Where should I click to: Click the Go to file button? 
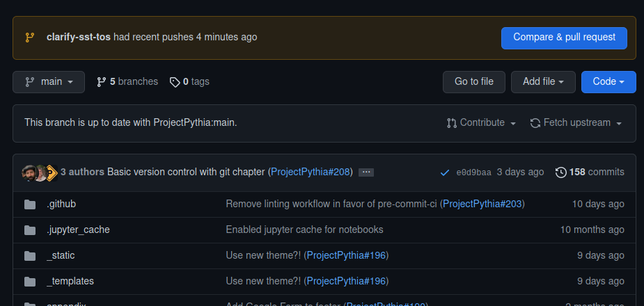click(x=474, y=82)
